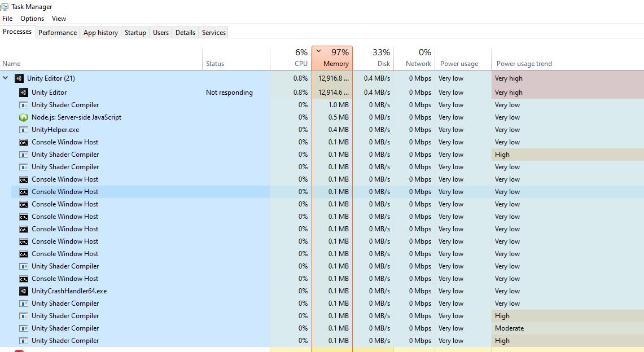Viewport: 644px width, 352px height.
Task: Click icon of Shader Compiler with Moderate trend
Action: pos(24,329)
